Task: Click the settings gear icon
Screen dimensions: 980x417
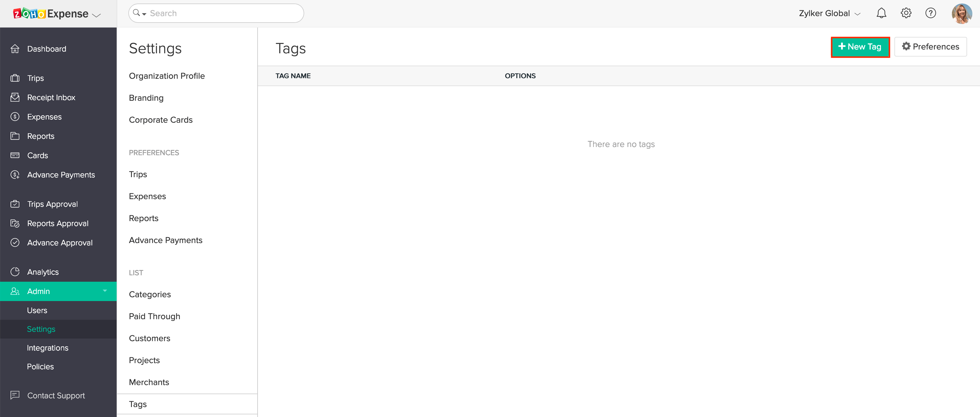Action: [x=906, y=13]
